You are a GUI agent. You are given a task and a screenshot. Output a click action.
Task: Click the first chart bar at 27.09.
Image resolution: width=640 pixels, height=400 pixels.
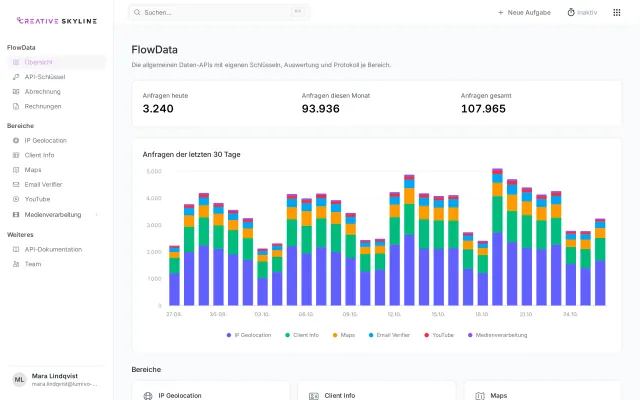(174, 276)
